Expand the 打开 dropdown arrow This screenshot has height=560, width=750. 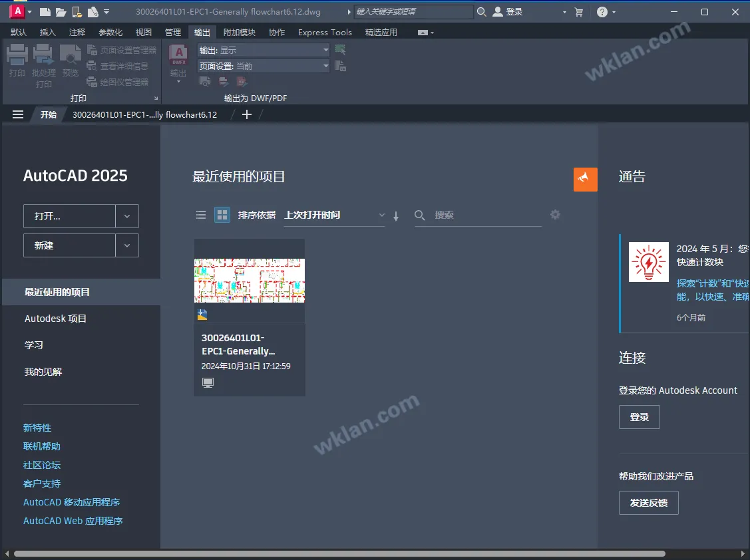pos(127,216)
